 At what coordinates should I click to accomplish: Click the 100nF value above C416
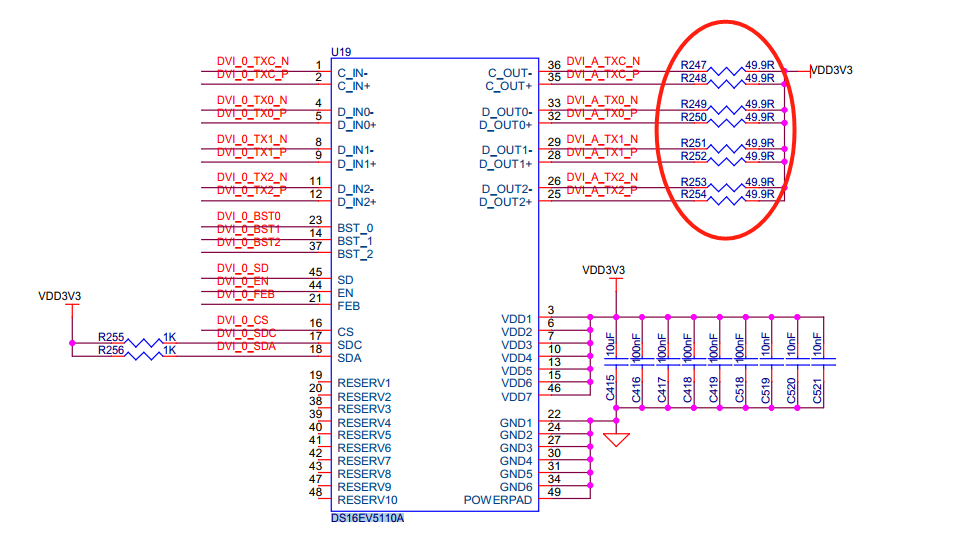point(636,347)
